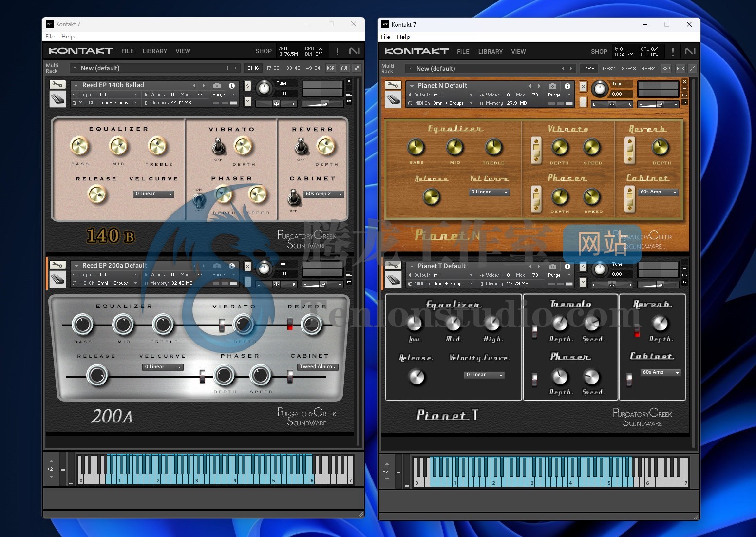The width and height of the screenshot is (756, 537).
Task: Click octave down arrow on right window keyboard
Action: coord(387,479)
